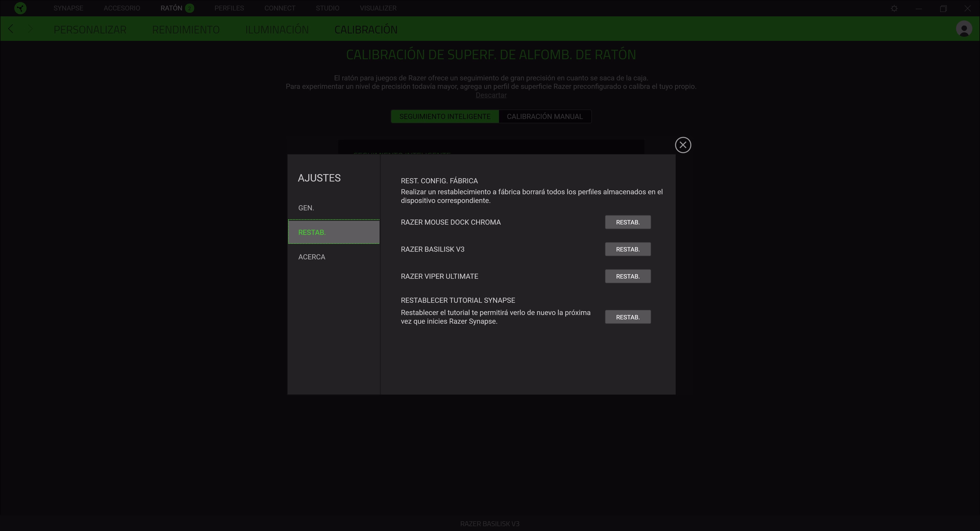Click the Razer logo icon
Screen dimensions: 980x531
tap(20, 8)
